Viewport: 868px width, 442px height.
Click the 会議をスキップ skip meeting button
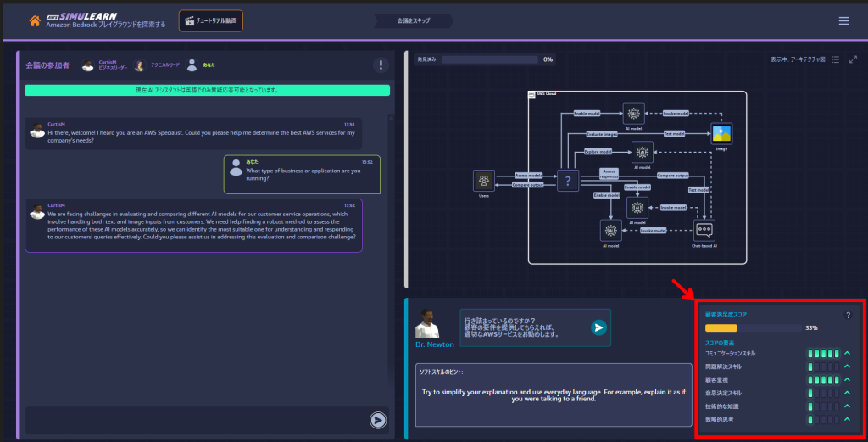414,20
